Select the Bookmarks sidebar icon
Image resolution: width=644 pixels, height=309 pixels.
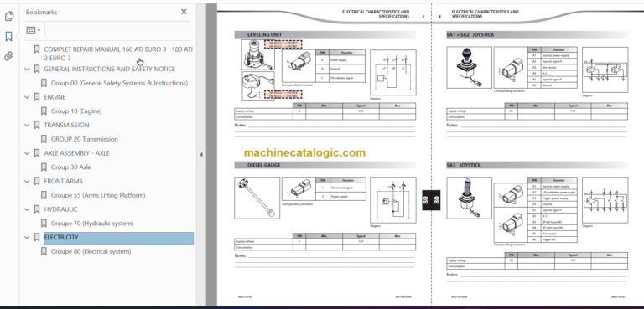tap(8, 37)
